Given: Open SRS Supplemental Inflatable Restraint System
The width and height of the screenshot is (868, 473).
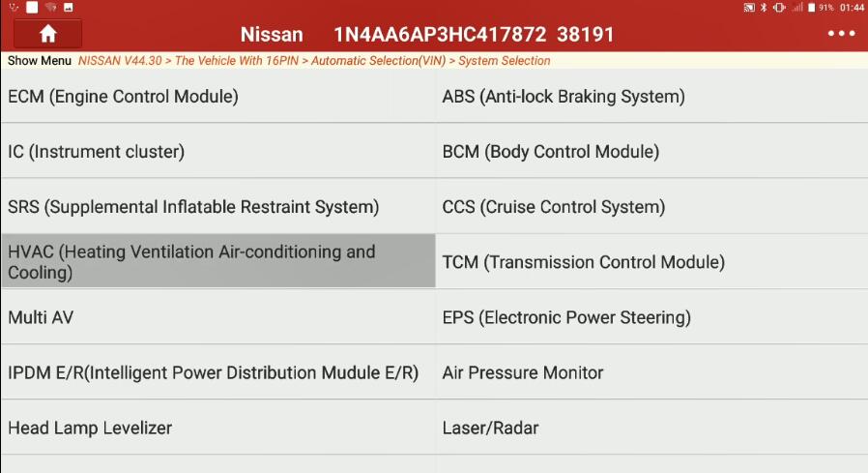Looking at the screenshot, I should pos(218,207).
